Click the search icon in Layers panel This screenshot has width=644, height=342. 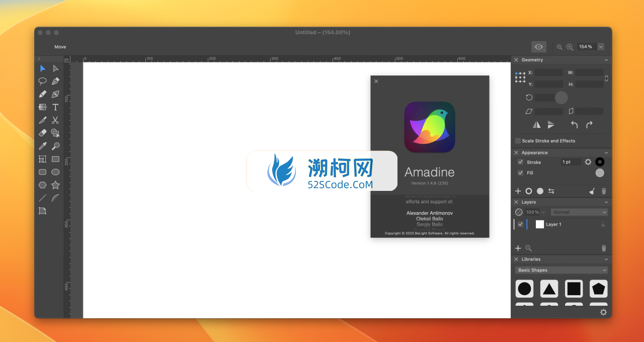[x=528, y=248]
